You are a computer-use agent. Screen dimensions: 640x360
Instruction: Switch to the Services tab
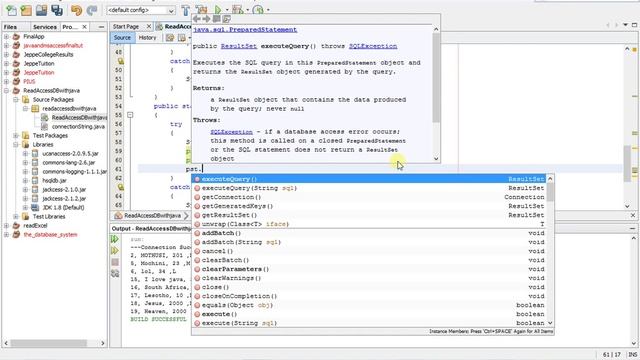click(x=44, y=27)
